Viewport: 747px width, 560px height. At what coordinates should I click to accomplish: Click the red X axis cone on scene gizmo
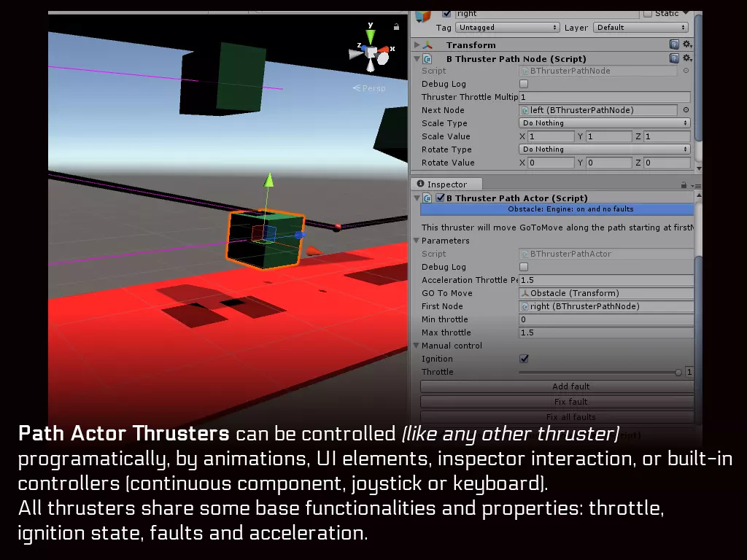click(x=384, y=49)
